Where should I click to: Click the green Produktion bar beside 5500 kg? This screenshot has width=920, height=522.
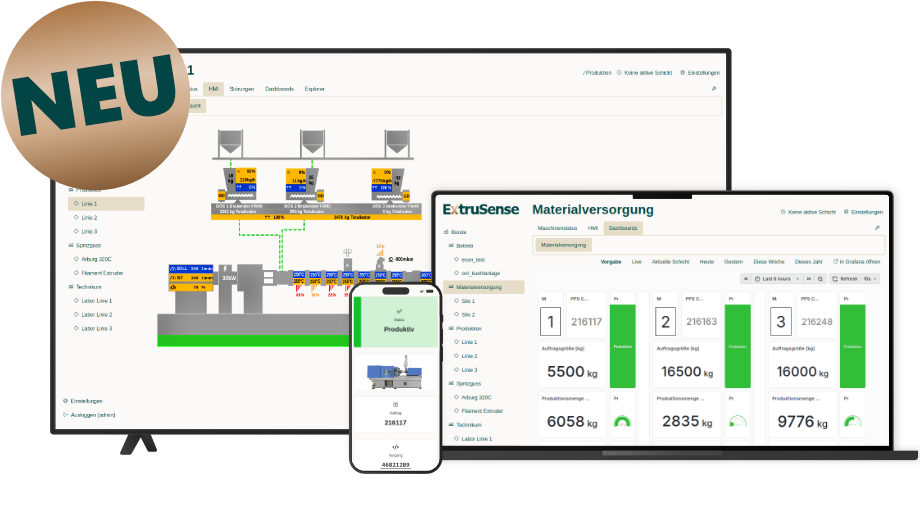pos(623,346)
